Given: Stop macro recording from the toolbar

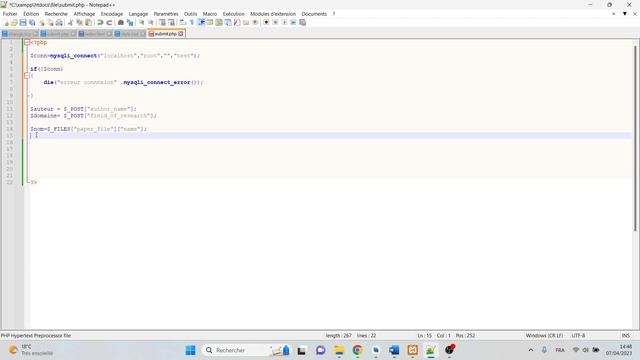Looking at the screenshot, I should 275,22.
